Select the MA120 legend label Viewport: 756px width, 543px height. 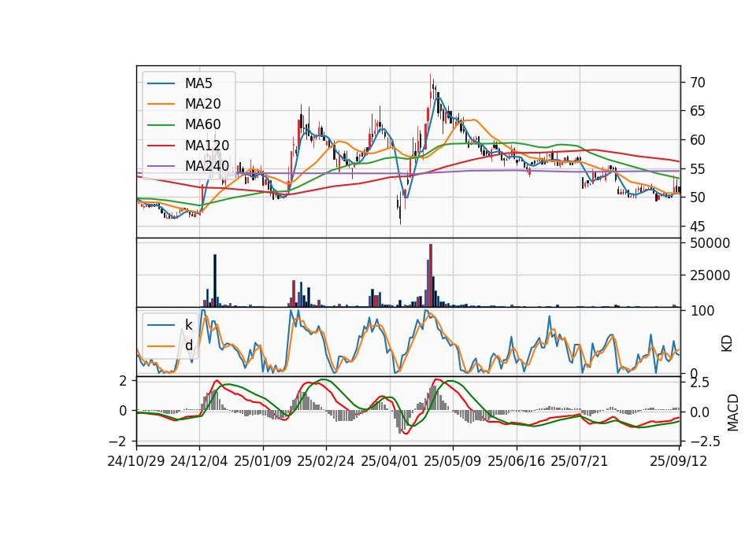point(207,146)
